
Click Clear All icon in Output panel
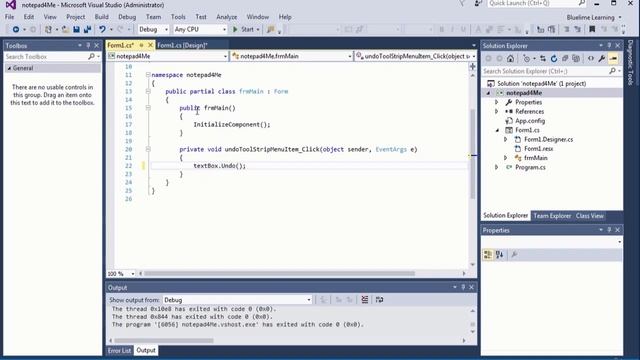pyautogui.click(x=364, y=300)
